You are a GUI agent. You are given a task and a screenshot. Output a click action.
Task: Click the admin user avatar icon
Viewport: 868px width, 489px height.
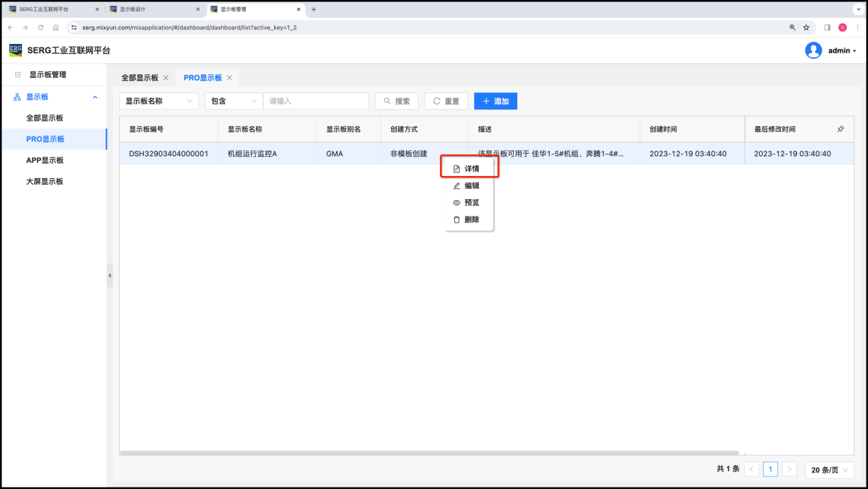813,51
